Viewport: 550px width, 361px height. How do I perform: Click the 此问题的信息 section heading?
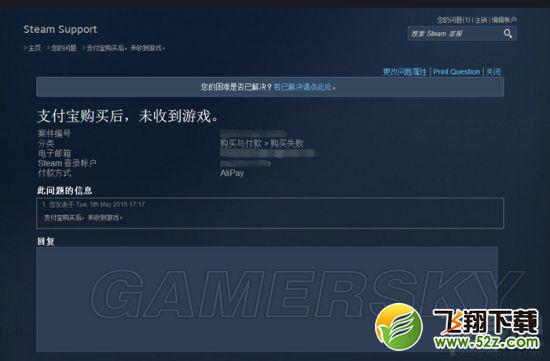65,191
